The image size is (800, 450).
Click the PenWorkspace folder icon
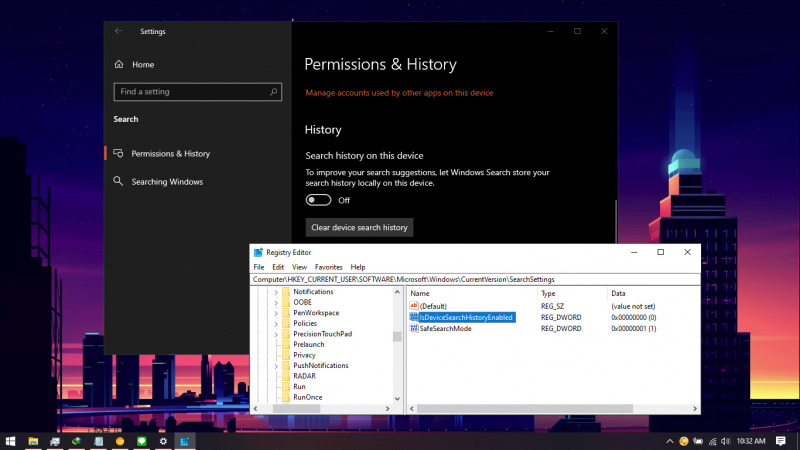pos(286,313)
